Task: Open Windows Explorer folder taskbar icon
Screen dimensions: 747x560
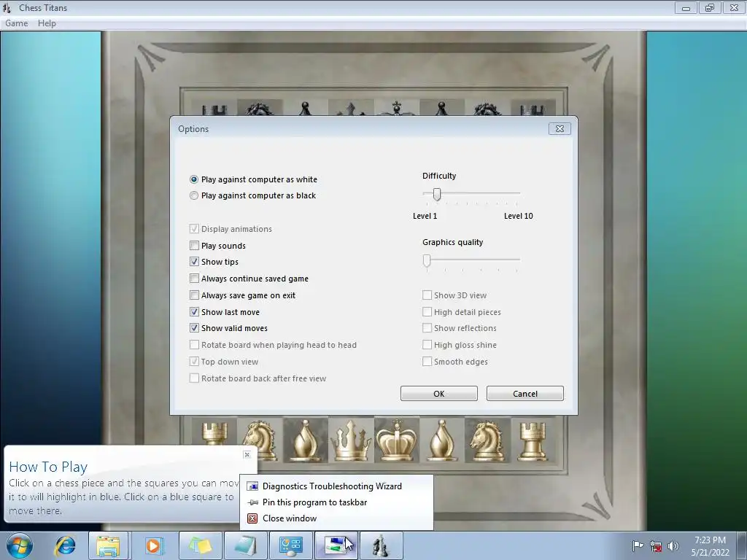Action: pos(108,546)
